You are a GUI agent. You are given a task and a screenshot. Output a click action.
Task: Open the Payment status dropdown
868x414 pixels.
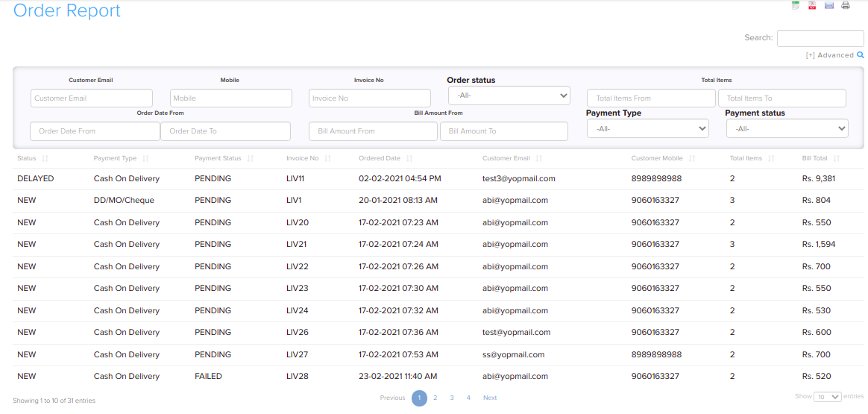[x=787, y=128]
